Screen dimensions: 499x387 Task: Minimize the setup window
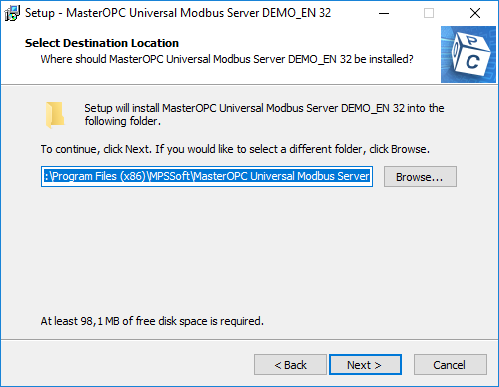(x=384, y=13)
